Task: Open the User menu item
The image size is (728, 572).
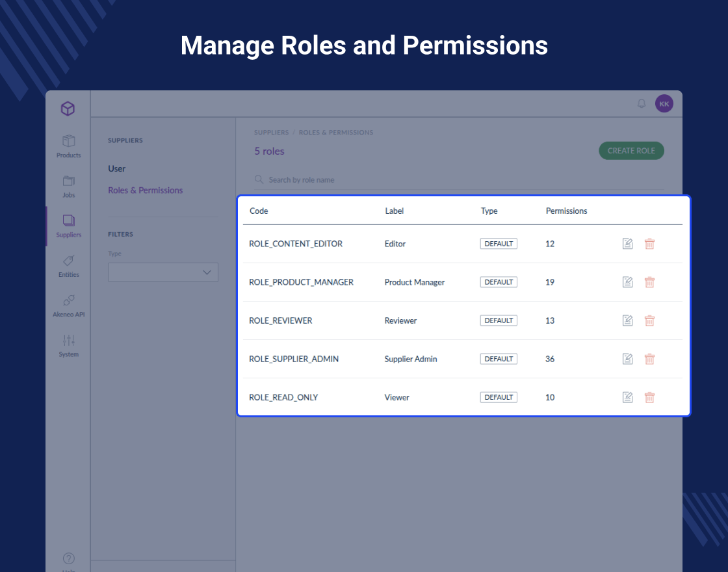Action: (x=116, y=168)
